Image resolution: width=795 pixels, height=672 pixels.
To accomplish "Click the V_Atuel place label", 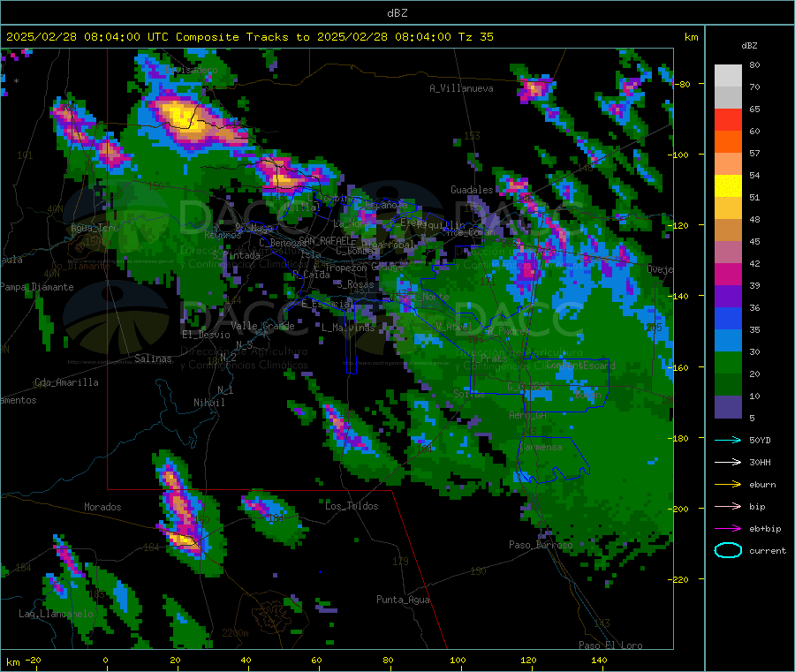I will pos(454,327).
